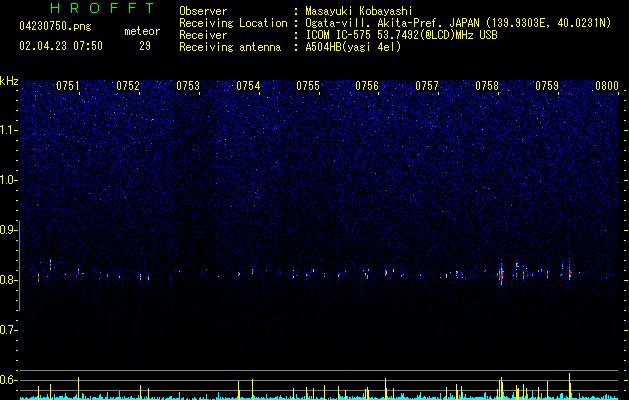Select the observer name Masayuki Kobayashi
The image size is (629, 400).
(x=359, y=11)
